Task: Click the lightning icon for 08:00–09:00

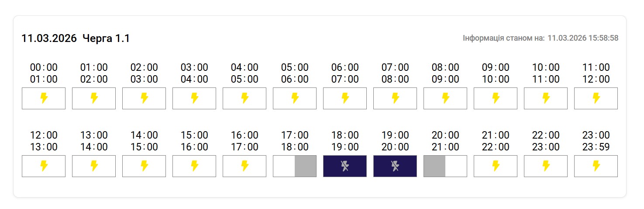Action: pyautogui.click(x=445, y=98)
